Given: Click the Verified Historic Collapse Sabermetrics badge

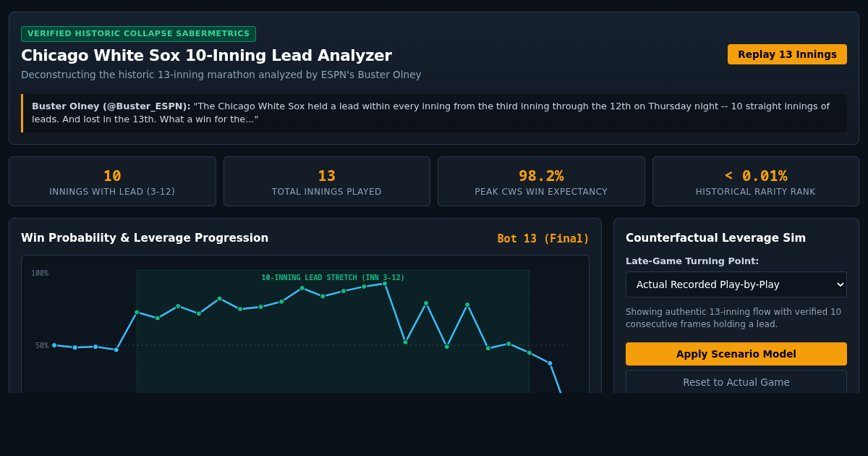Looking at the screenshot, I should tap(138, 34).
